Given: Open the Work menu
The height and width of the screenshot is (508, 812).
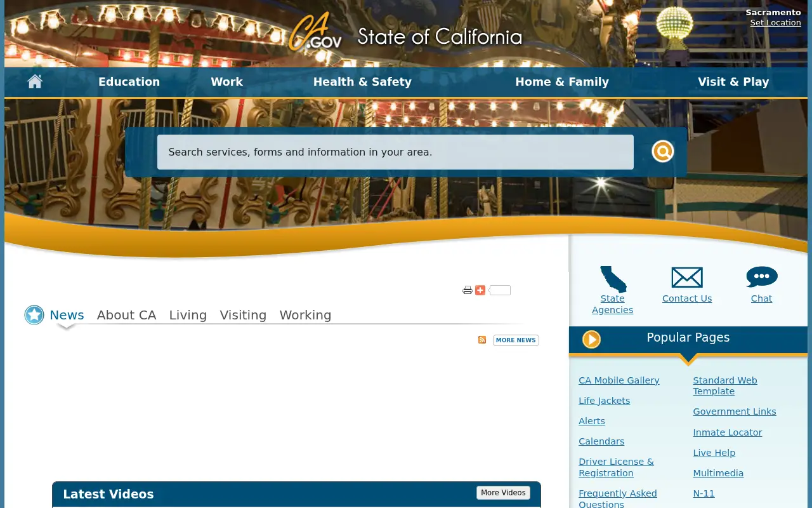Looking at the screenshot, I should click(x=227, y=82).
